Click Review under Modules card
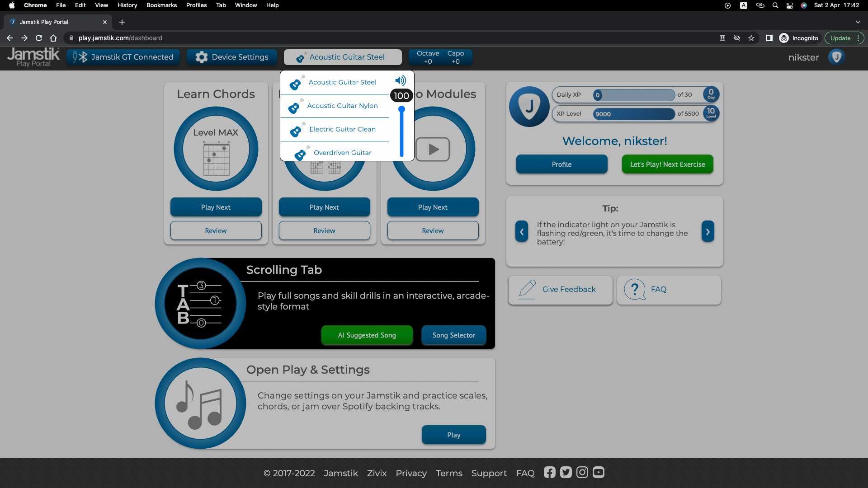 coord(433,230)
